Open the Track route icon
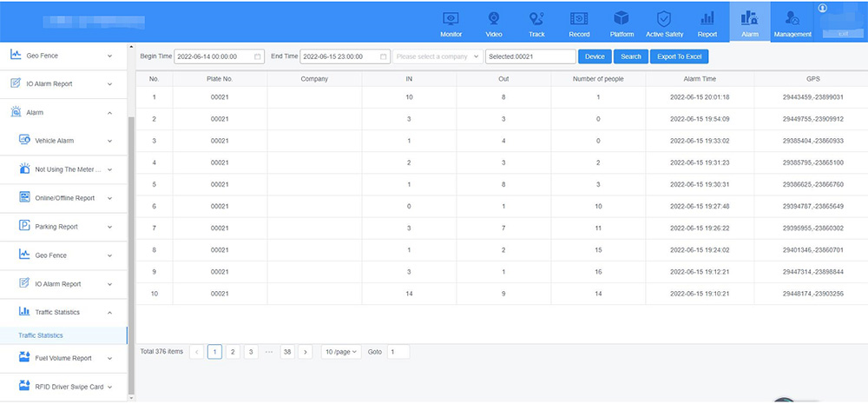Image resolution: width=868 pixels, height=404 pixels. point(536,19)
